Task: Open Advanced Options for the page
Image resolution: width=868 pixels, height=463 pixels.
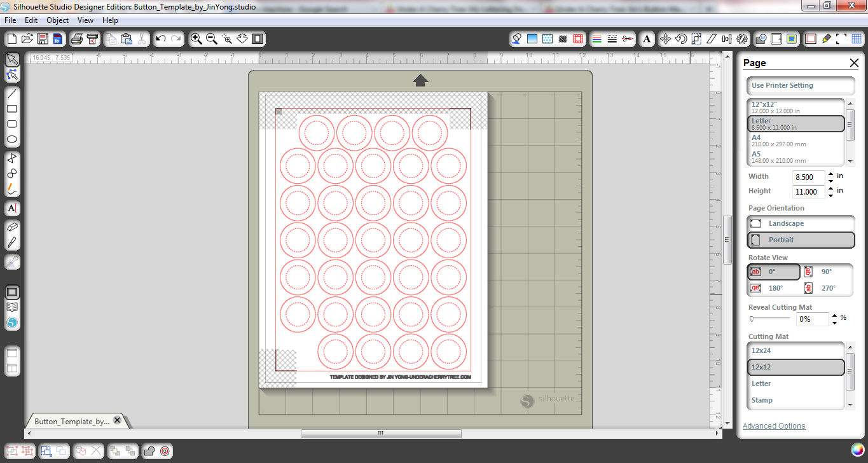Action: tap(774, 425)
